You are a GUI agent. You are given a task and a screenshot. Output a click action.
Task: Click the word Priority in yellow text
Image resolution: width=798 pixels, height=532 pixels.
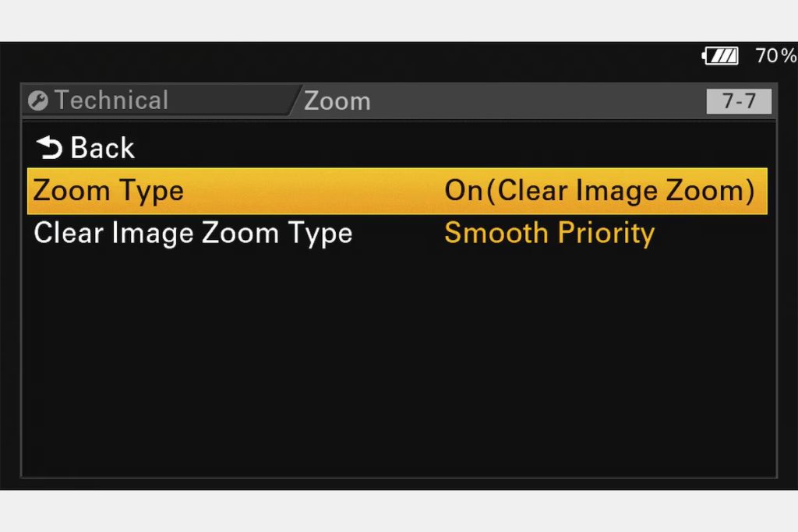tap(606, 234)
